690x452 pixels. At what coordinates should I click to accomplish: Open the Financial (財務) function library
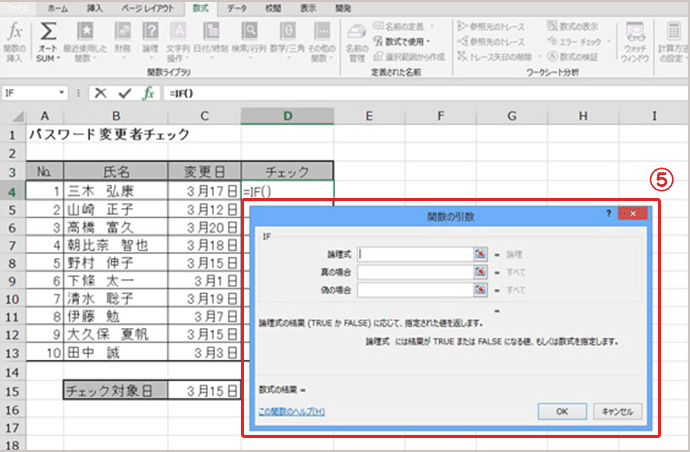122,42
